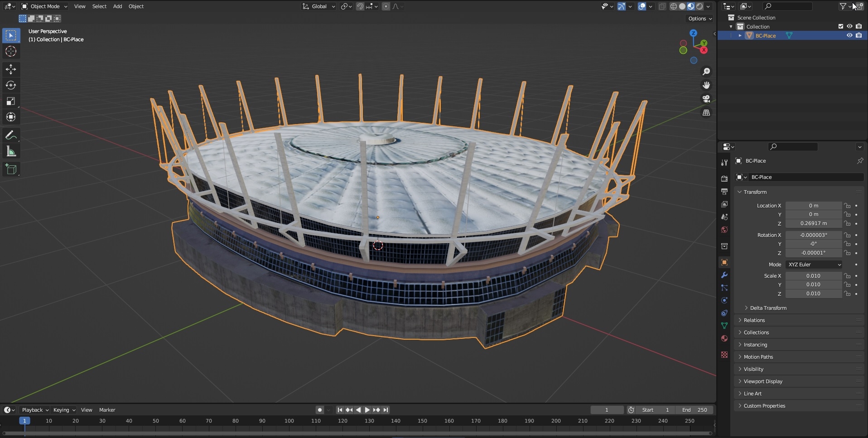The width and height of the screenshot is (868, 438).
Task: Toggle viewport gizmos display button
Action: tap(621, 6)
